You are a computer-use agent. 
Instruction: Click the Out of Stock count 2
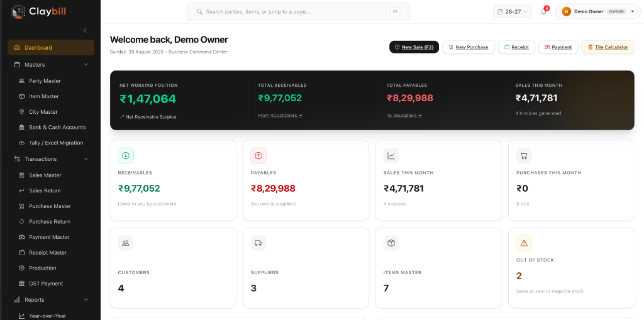pyautogui.click(x=519, y=276)
